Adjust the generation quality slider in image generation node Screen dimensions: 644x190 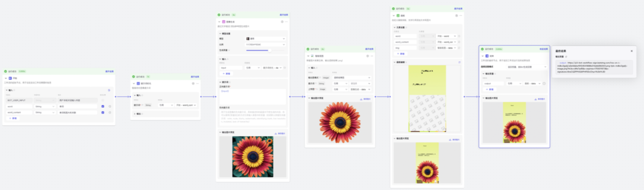click(269, 50)
